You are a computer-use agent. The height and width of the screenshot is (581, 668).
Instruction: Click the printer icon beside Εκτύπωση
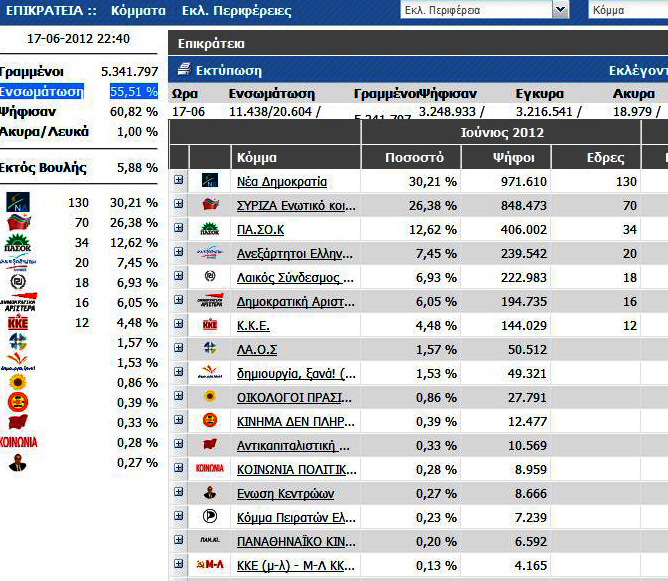point(183,70)
